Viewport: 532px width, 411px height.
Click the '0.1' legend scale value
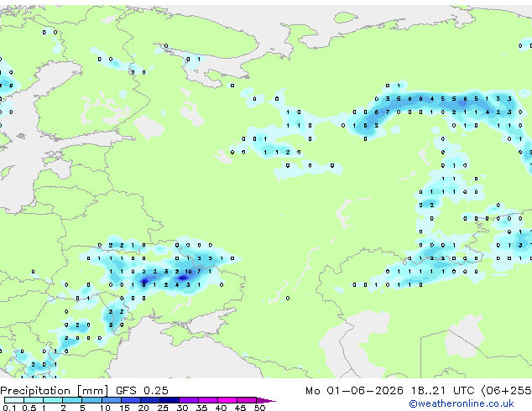[9, 408]
